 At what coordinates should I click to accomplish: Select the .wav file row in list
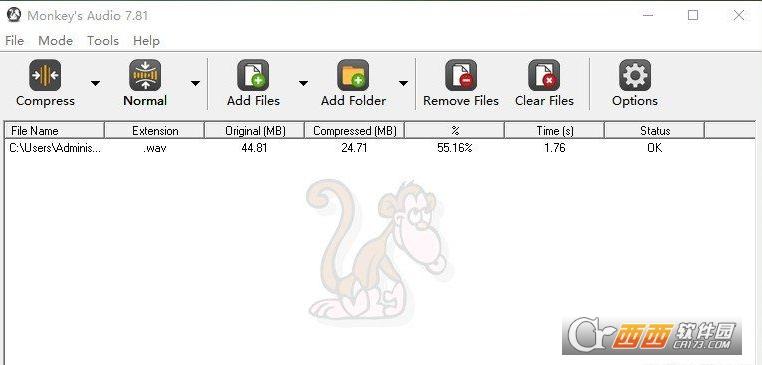click(380, 148)
